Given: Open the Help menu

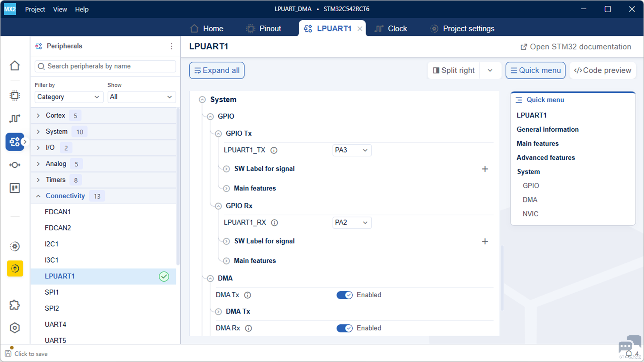Looking at the screenshot, I should [x=82, y=9].
